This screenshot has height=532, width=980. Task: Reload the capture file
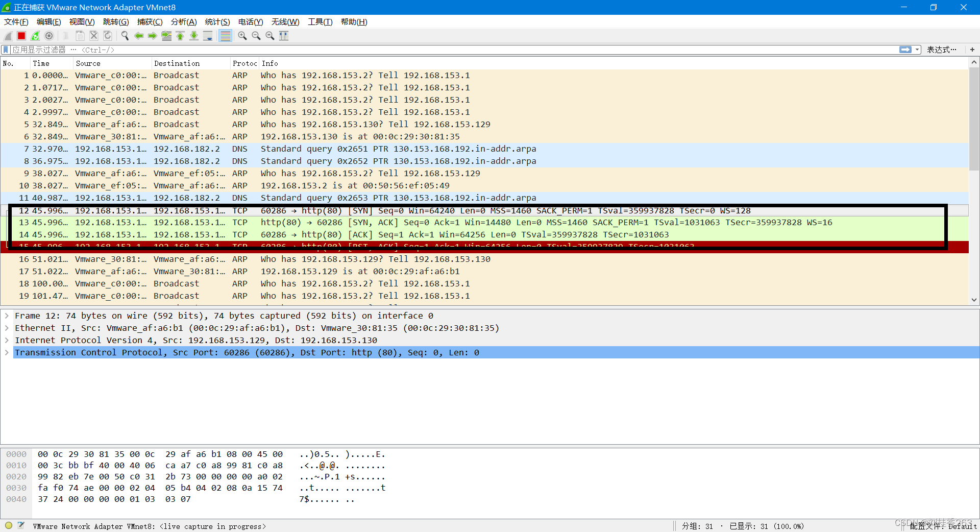tap(108, 36)
